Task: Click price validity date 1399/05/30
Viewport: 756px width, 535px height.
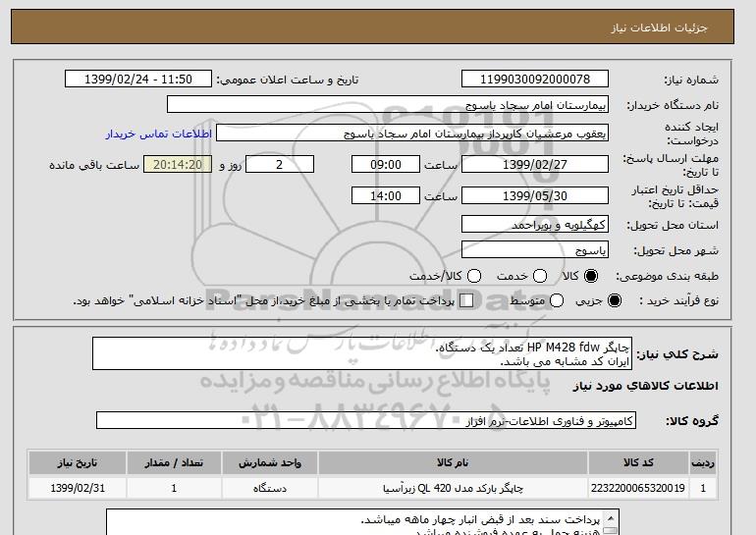Action: point(535,195)
